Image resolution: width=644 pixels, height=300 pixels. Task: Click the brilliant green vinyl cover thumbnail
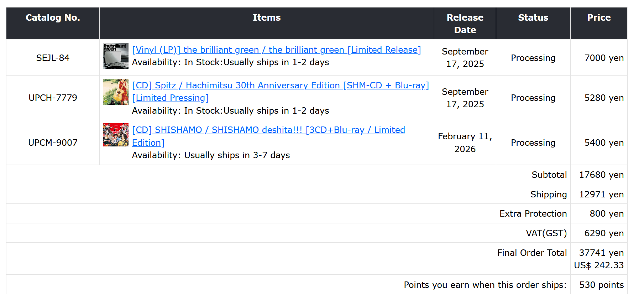[x=115, y=56]
